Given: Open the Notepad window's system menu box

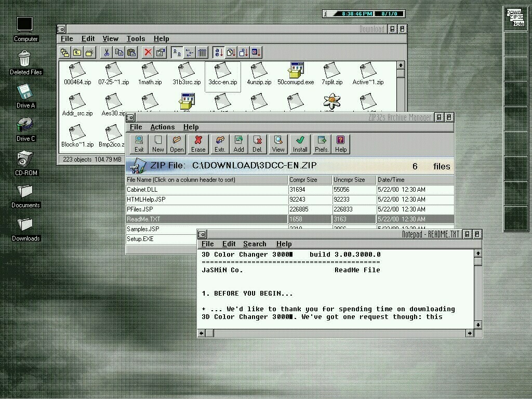Looking at the screenshot, I should click(x=202, y=234).
